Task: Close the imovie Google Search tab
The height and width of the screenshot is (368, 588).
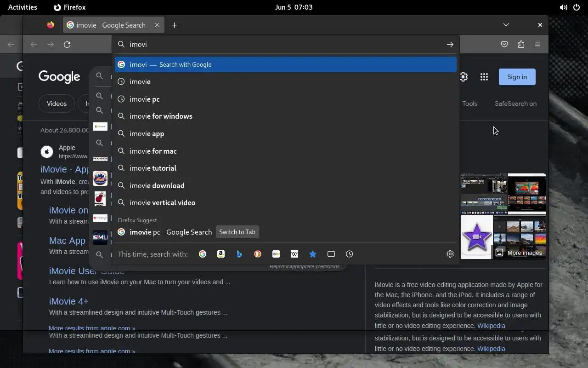Action: coord(157,25)
